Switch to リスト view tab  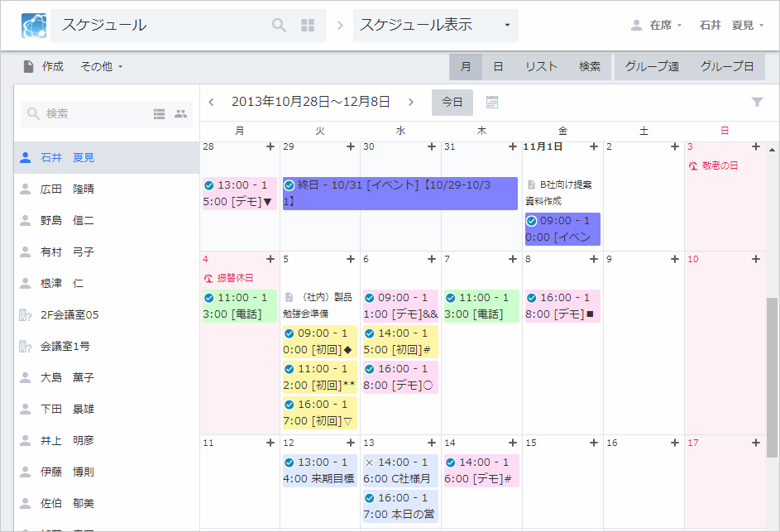click(541, 66)
